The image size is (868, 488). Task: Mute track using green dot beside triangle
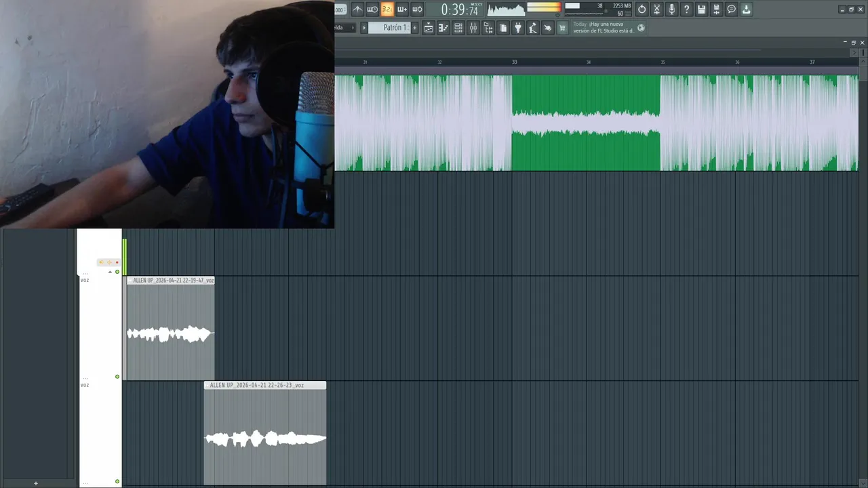pos(117,272)
